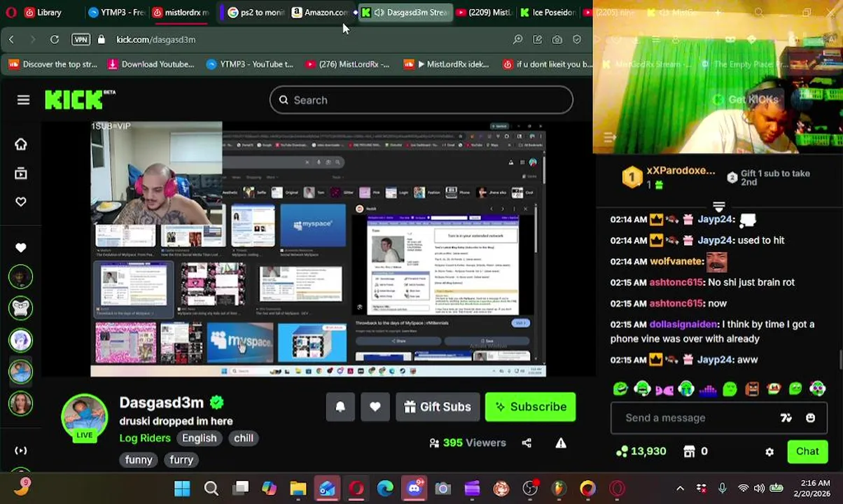Open Discord from the taskbar

click(414, 489)
